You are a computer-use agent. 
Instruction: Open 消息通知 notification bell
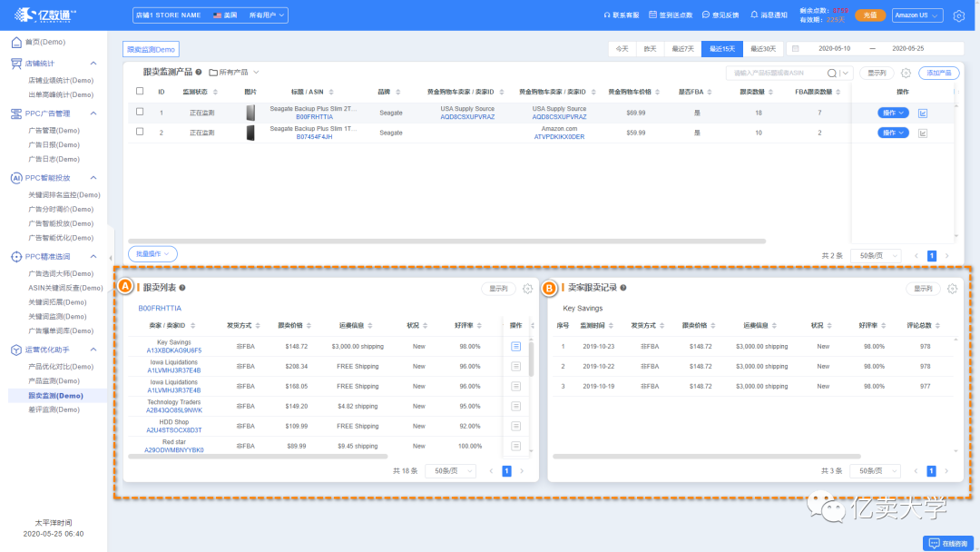point(754,15)
